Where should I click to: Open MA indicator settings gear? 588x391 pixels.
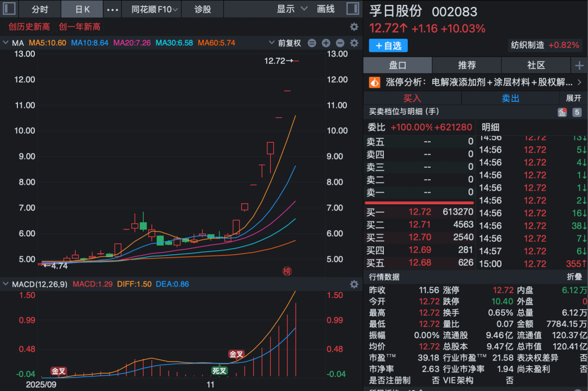tap(354, 43)
